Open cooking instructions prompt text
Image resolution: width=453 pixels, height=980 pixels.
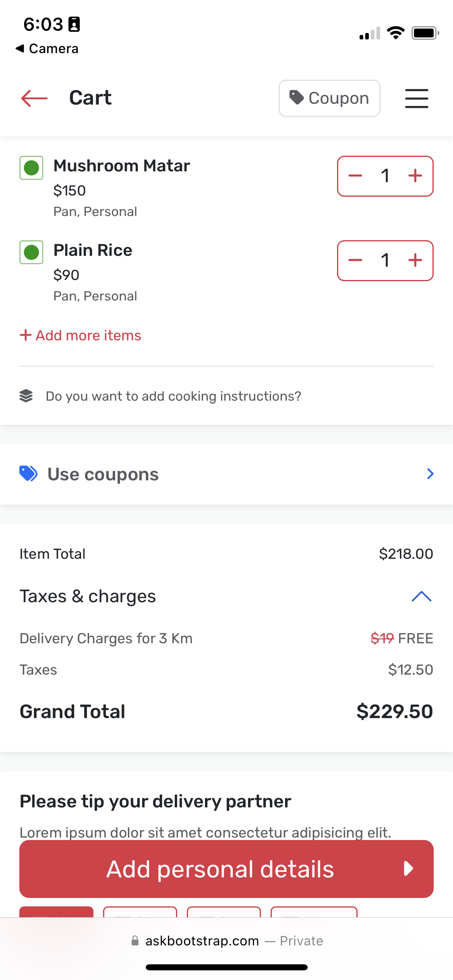tap(174, 396)
